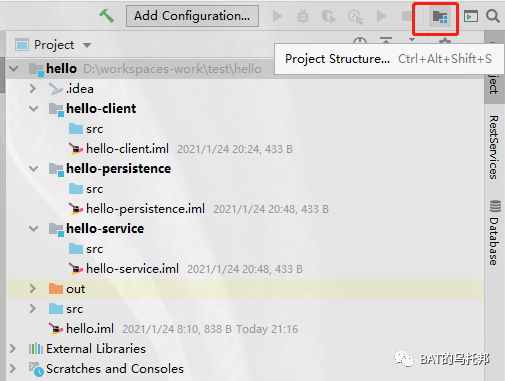Click hello.iml text Today 21:16
Image resolution: width=505 pixels, height=381 pixels.
pos(267,329)
